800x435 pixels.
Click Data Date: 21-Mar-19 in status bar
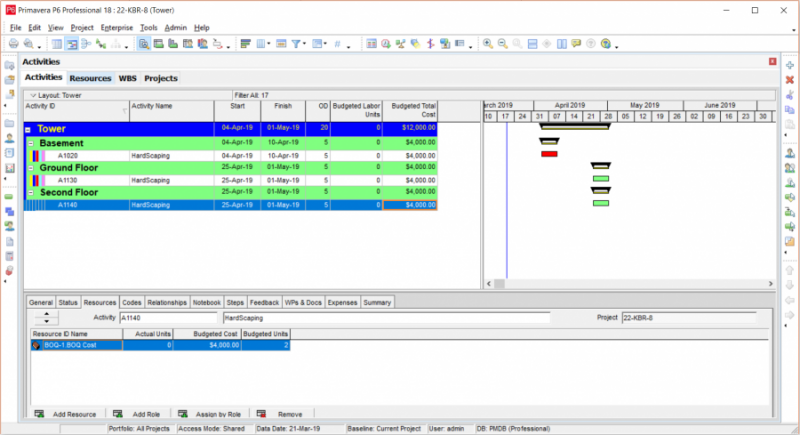pos(288,429)
